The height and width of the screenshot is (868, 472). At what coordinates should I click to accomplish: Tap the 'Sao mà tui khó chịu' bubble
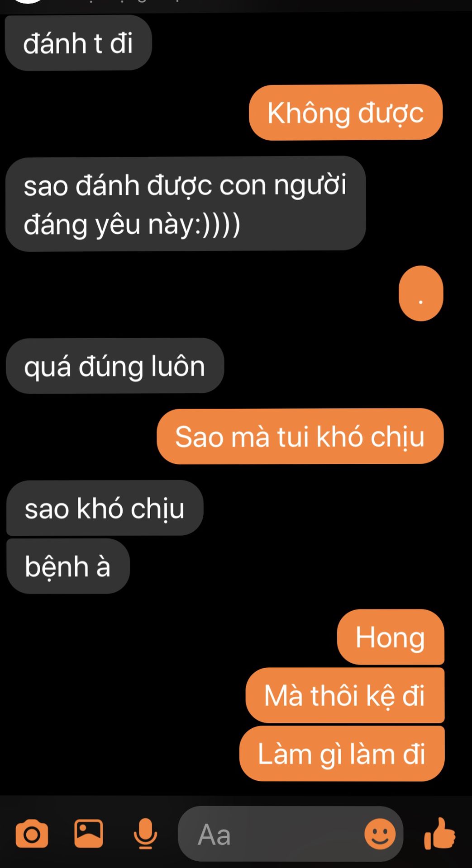[x=300, y=436]
